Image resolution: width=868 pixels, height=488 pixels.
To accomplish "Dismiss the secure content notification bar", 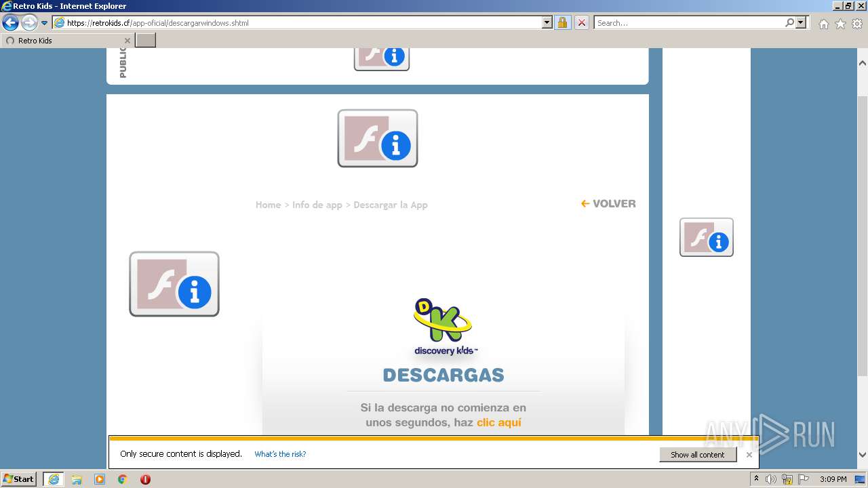I will [749, 455].
